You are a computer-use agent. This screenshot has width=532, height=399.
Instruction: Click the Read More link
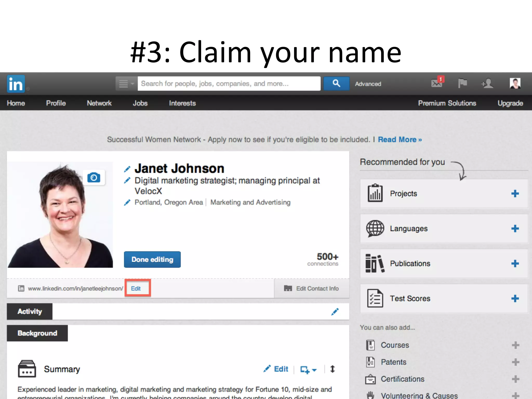point(400,139)
